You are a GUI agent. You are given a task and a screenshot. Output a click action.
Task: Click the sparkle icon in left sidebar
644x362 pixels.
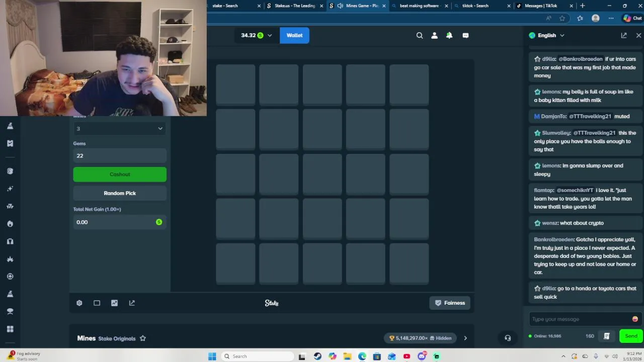10,189
